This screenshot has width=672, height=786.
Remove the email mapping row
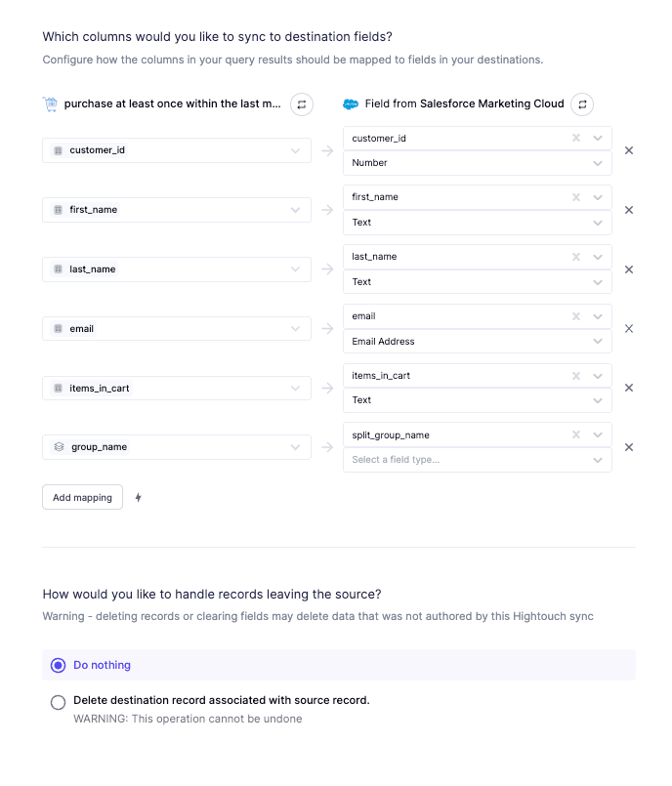[629, 328]
